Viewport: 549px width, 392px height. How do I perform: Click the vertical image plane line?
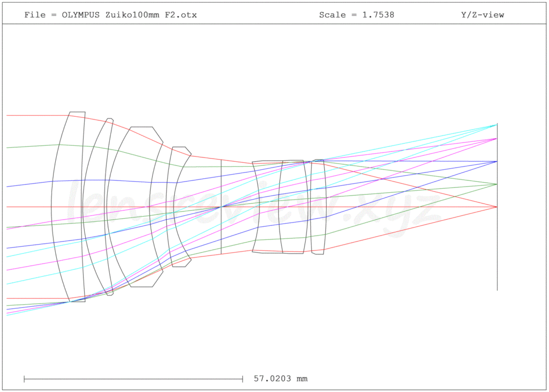497,206
